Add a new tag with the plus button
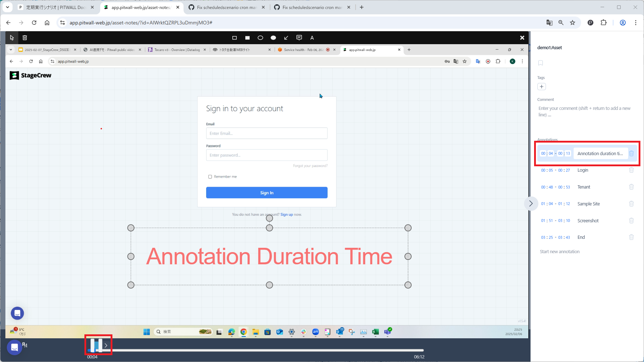Image resolution: width=644 pixels, height=362 pixels. pos(542,87)
